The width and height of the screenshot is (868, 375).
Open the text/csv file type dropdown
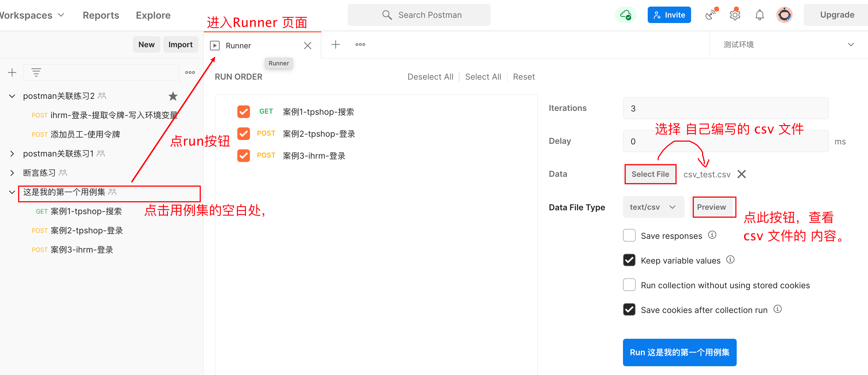pos(653,207)
